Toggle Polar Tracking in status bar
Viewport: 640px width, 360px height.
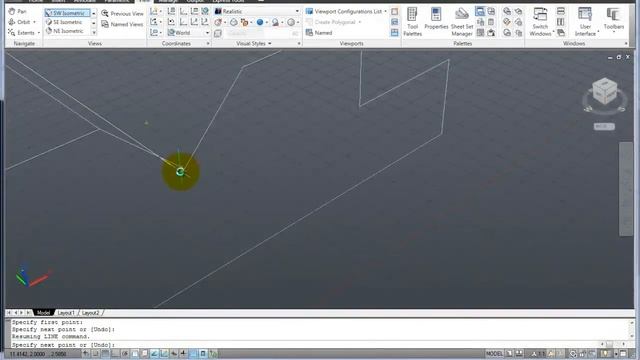point(125,353)
